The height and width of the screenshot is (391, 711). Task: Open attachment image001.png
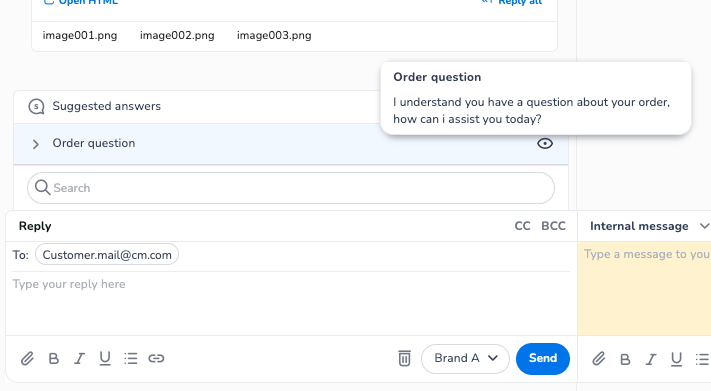coord(80,35)
